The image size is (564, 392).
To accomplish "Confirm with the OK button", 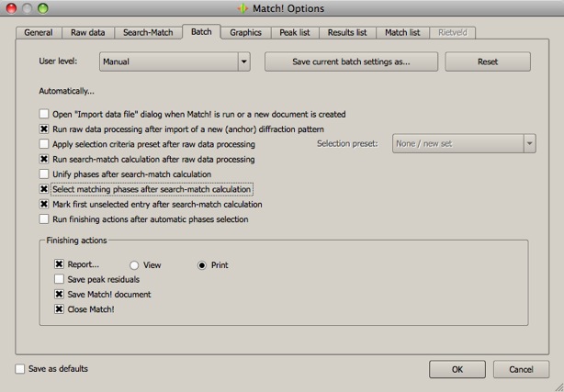I will click(457, 369).
